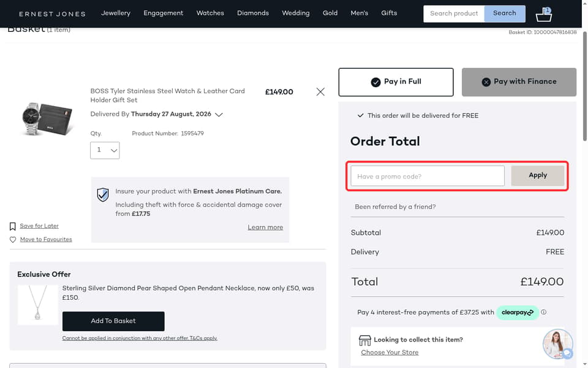Click the Basket ID number text
This screenshot has width=588, height=368.
click(542, 33)
